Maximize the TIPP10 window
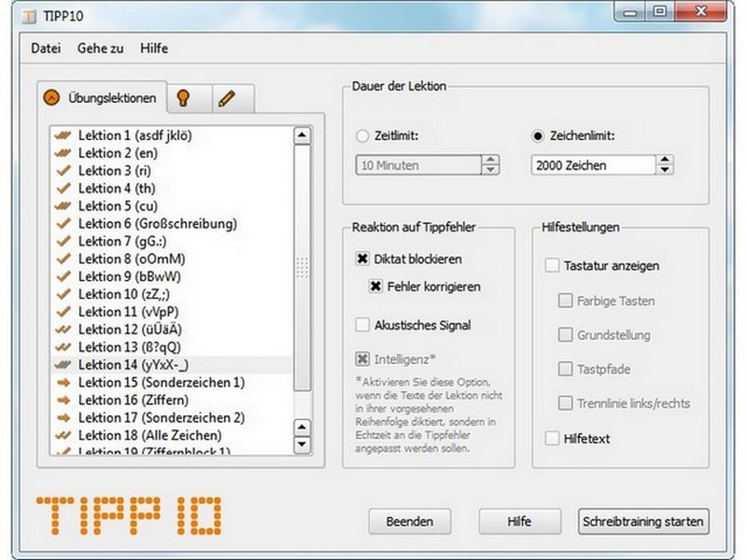Viewport: 747px width, 560px height. point(660,11)
